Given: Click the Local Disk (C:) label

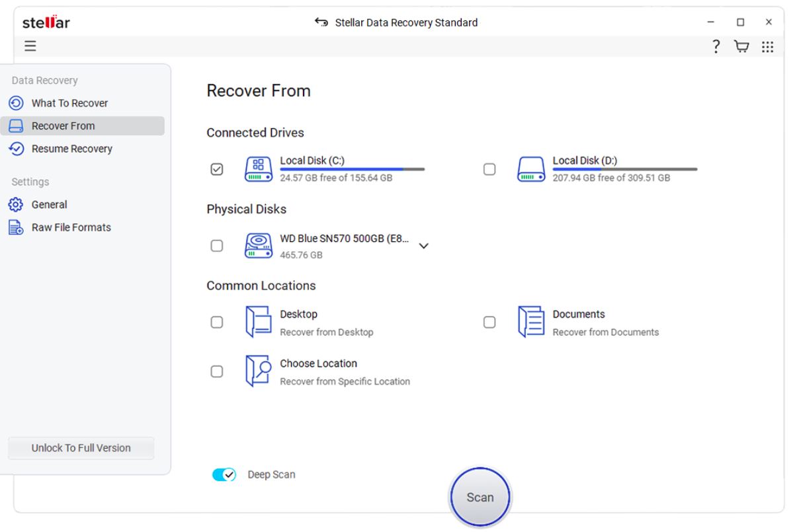Looking at the screenshot, I should click(x=312, y=161).
